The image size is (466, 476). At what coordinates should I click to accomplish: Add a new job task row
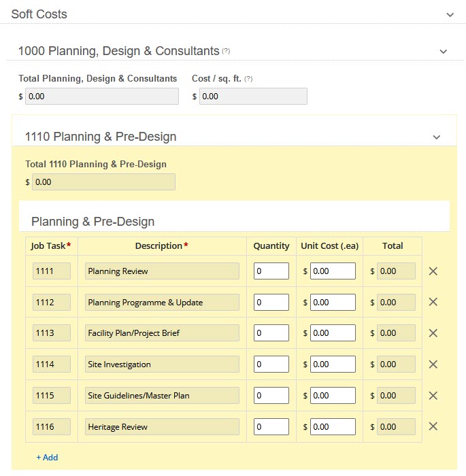pos(47,458)
